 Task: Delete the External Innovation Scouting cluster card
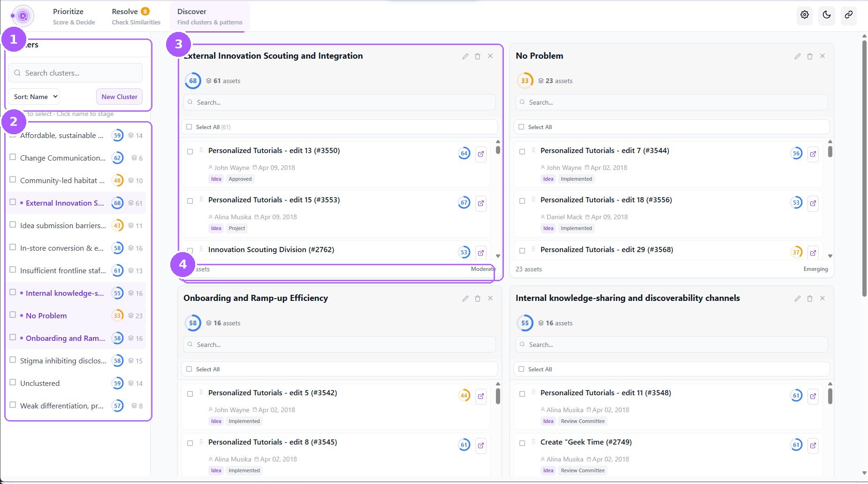click(x=478, y=56)
